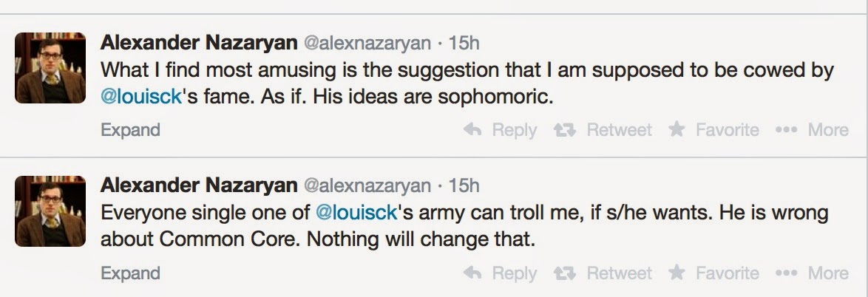Open the 15h timestamp on the first tweet
868x297 pixels.
click(464, 43)
